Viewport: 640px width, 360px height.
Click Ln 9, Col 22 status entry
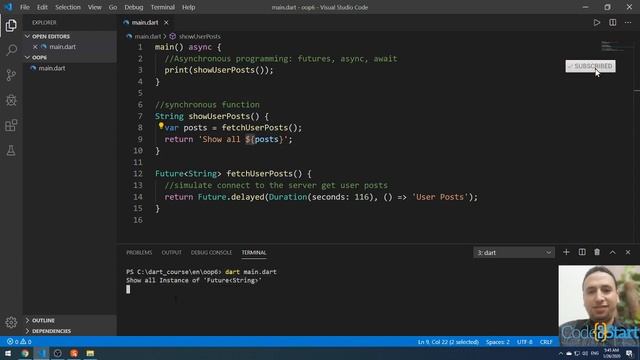[448, 342]
